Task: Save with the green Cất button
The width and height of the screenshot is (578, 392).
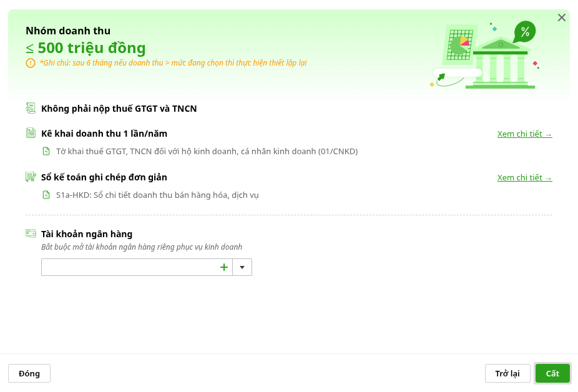Action: (552, 373)
